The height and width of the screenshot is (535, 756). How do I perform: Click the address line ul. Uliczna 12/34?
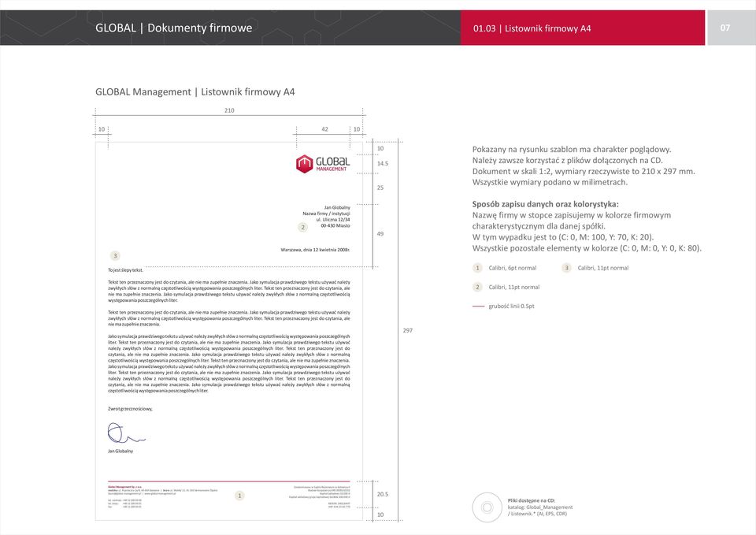[x=333, y=220]
